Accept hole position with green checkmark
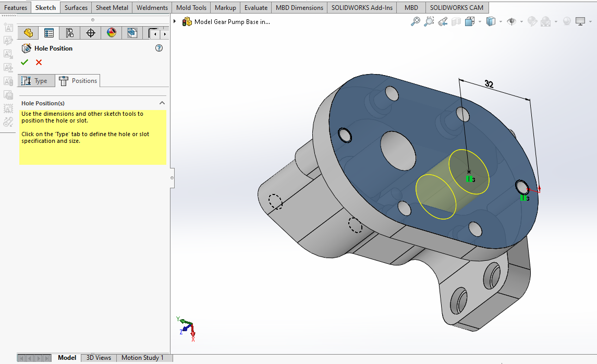597x364 pixels. 25,63
